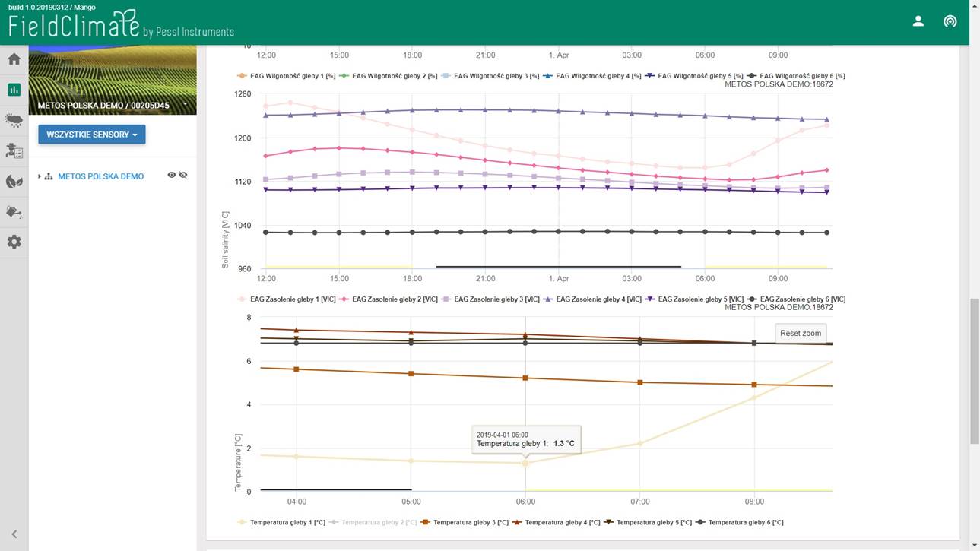
Task: Open the settings gear sidebar icon
Action: (14, 242)
